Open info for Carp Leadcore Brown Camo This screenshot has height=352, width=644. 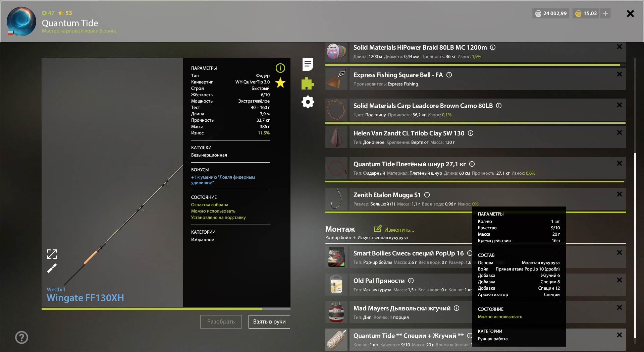499,106
